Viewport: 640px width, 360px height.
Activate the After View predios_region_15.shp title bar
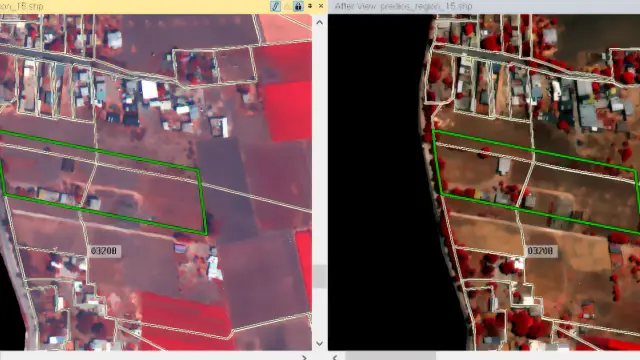coord(484,6)
